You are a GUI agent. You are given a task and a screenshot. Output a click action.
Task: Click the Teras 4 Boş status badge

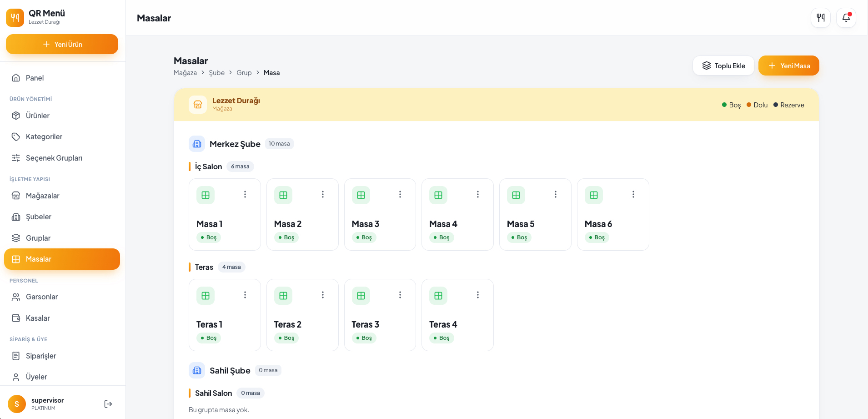pos(442,338)
